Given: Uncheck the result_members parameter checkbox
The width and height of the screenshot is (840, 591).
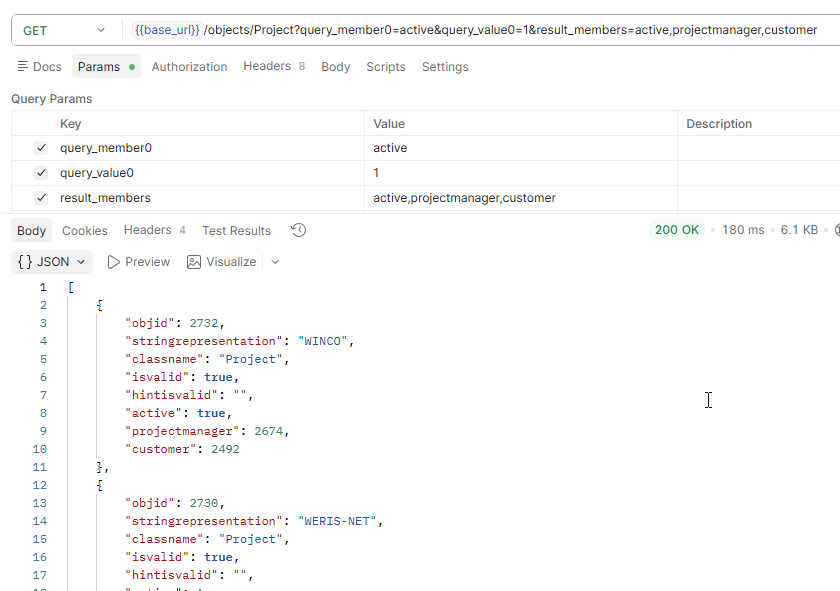Looking at the screenshot, I should point(41,198).
